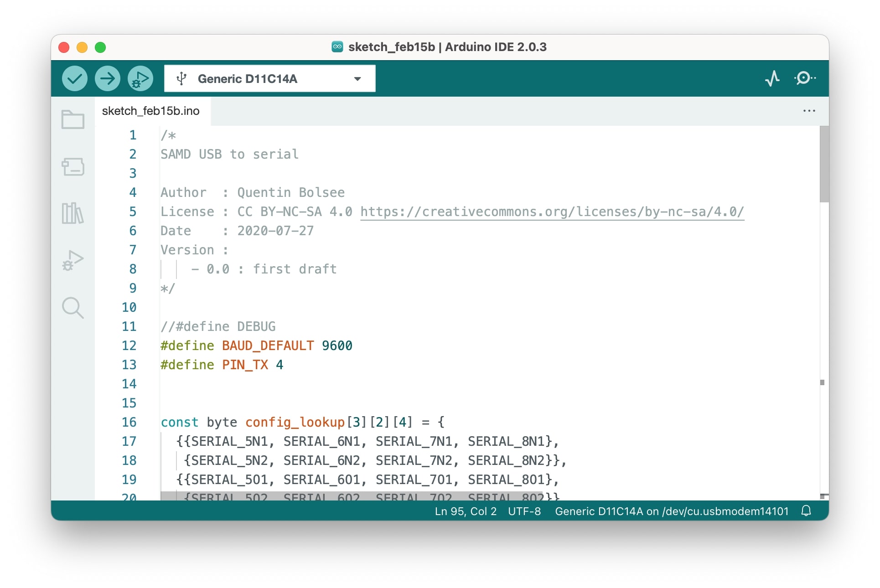Viewport: 880px width, 588px height.
Task: Click SERIAL_5O1 on line 19
Action: pyautogui.click(x=230, y=480)
